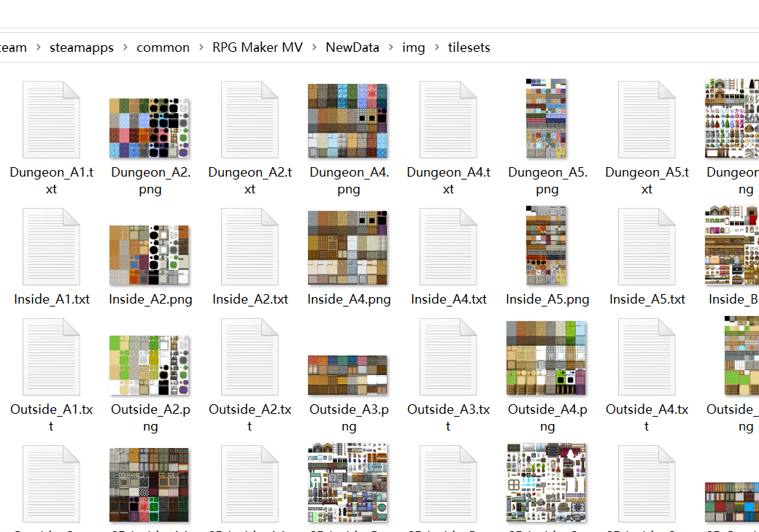Open the RPG Maker MV breadcrumb folder

click(258, 47)
